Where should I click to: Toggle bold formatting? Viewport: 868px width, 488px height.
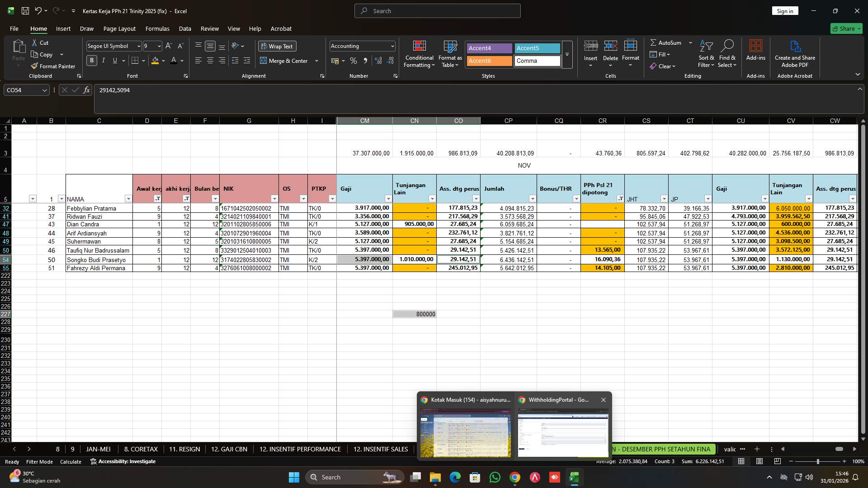coord(91,60)
